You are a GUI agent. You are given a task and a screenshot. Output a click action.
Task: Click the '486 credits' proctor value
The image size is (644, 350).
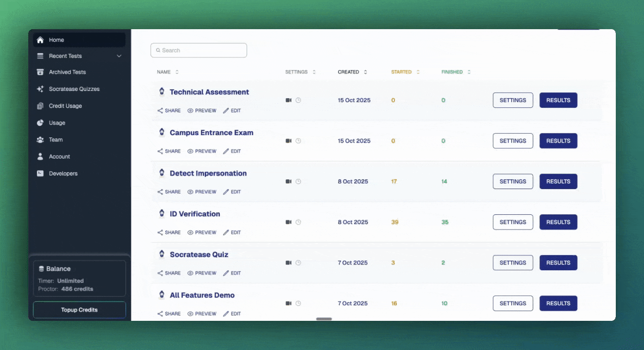click(77, 289)
